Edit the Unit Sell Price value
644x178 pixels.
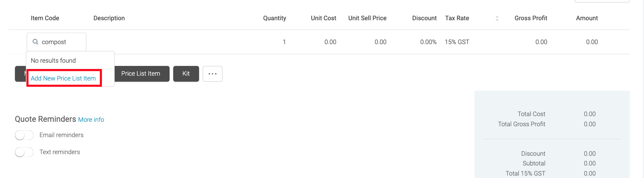coord(380,42)
